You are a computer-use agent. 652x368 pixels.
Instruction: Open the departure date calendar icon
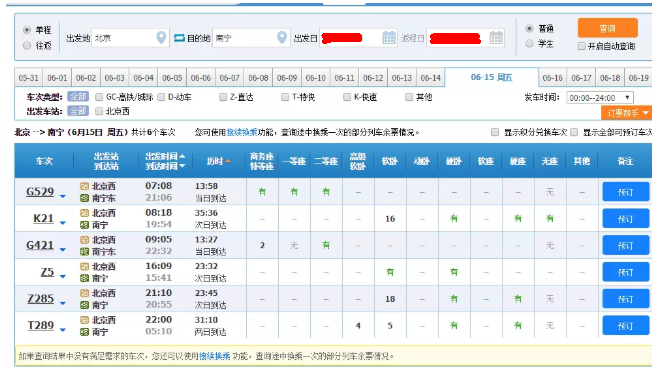389,37
